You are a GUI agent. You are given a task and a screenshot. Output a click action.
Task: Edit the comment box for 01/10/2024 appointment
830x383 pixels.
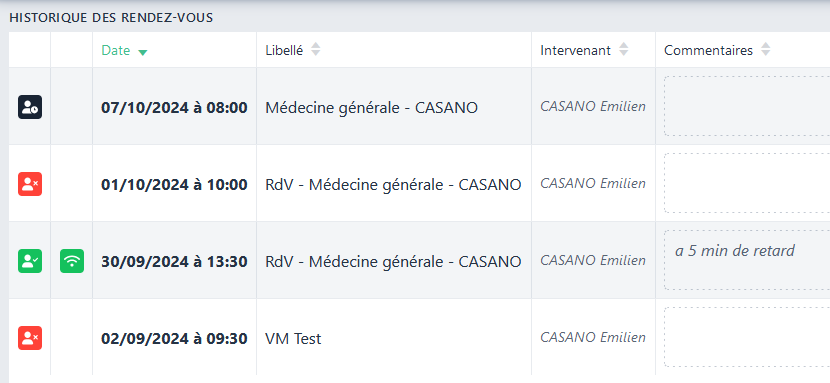click(x=747, y=183)
